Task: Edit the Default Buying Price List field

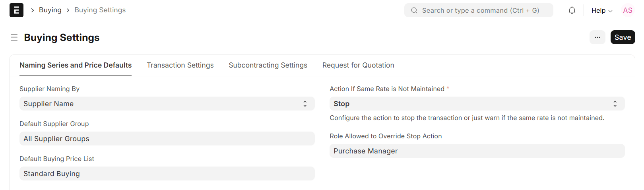Action: pos(167,174)
